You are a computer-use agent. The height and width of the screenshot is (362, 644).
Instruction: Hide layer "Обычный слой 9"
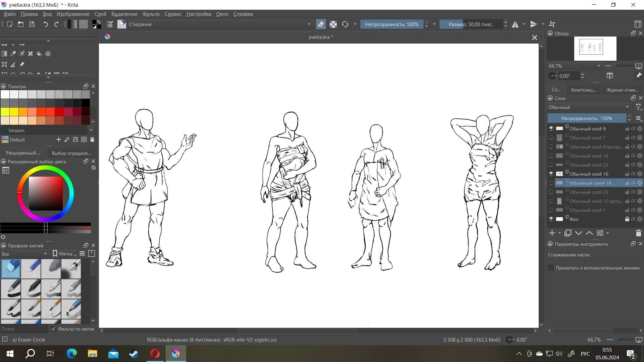551,129
